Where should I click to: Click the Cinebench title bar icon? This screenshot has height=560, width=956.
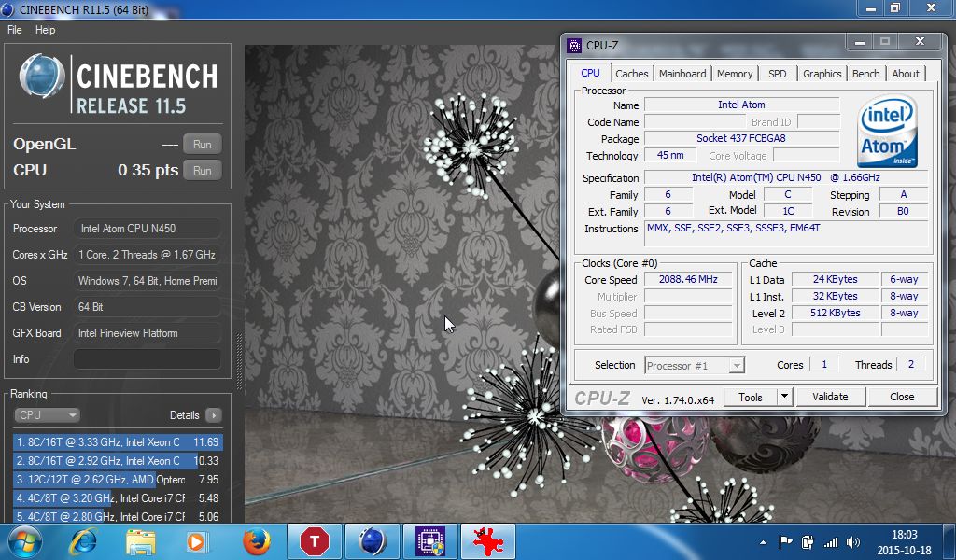click(x=7, y=9)
